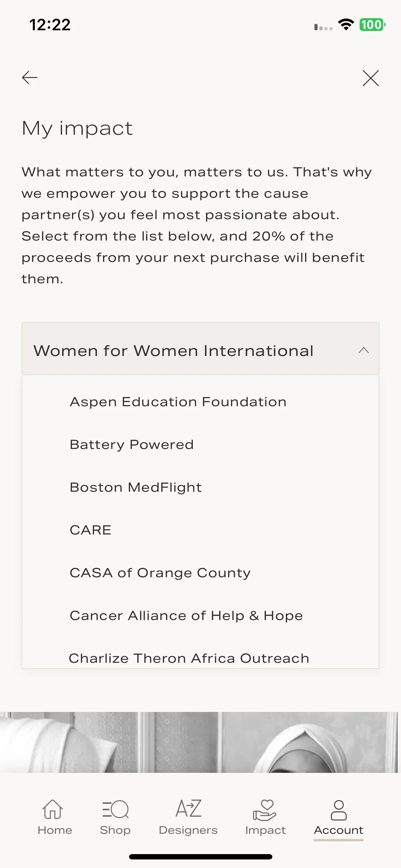This screenshot has width=401, height=868.
Task: Open the Impact heart-hand icon
Action: point(264,810)
